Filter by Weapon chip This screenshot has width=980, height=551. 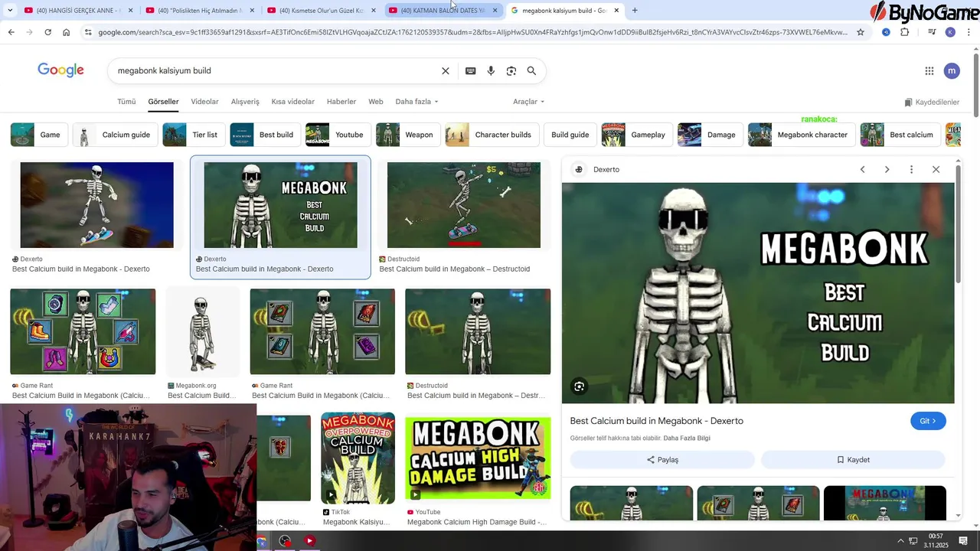coord(409,135)
